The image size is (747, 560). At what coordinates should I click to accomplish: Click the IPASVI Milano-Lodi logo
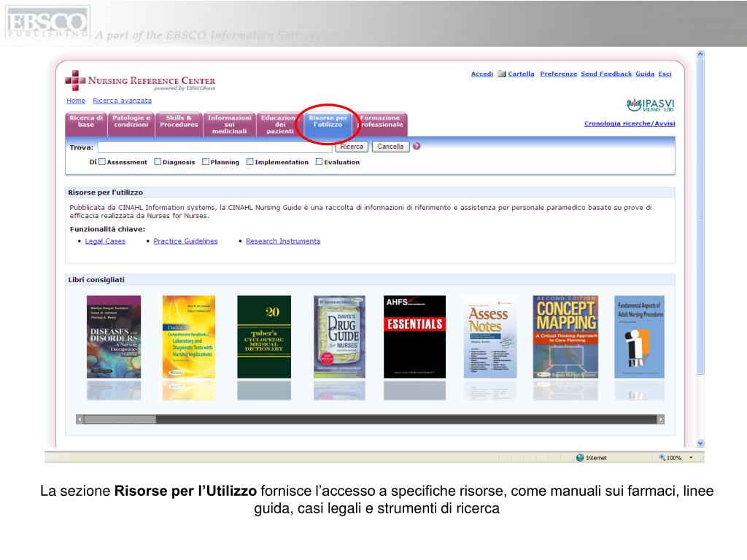point(650,105)
